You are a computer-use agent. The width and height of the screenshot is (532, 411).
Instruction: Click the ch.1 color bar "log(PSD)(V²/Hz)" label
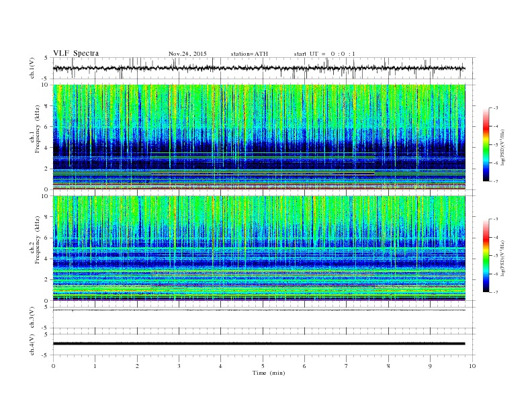pyautogui.click(x=503, y=147)
